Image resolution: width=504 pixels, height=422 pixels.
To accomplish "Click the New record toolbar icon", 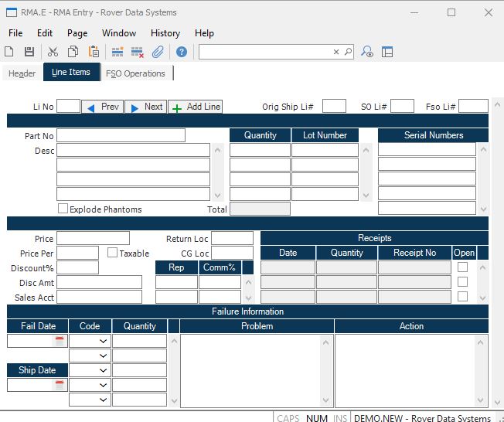I will click(9, 52).
